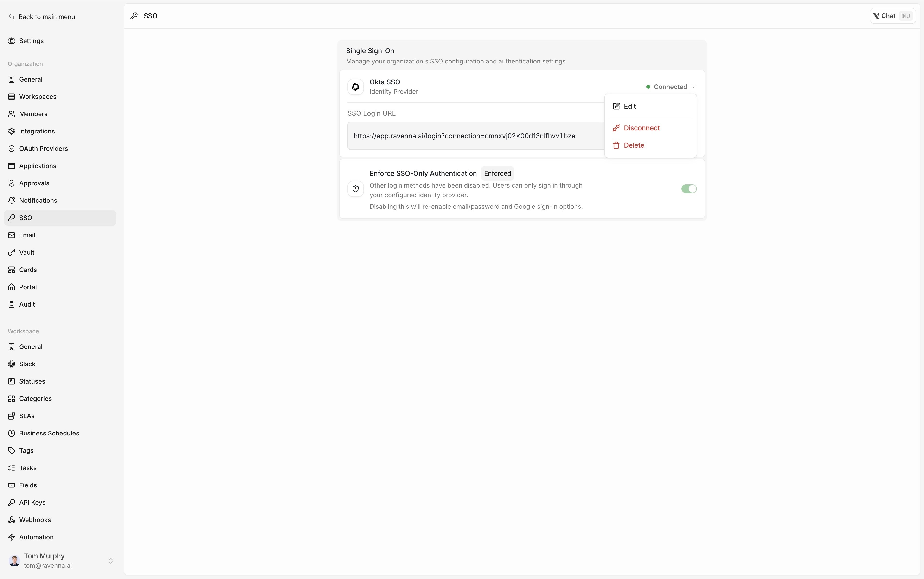Click the Integrations icon

tap(12, 131)
